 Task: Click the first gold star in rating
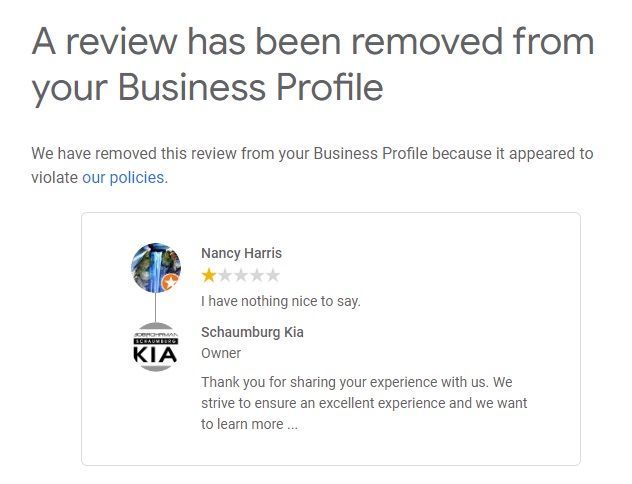209,275
